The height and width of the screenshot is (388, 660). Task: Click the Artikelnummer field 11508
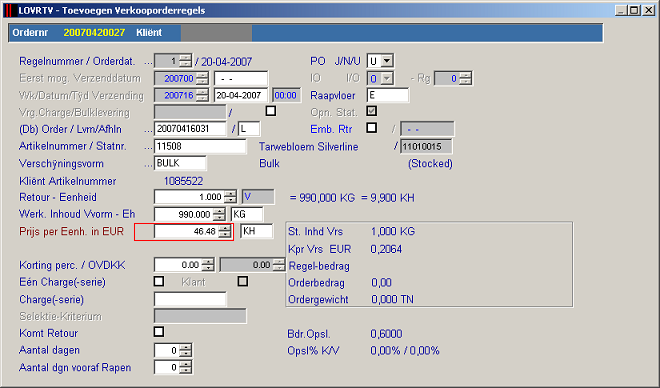(200, 146)
